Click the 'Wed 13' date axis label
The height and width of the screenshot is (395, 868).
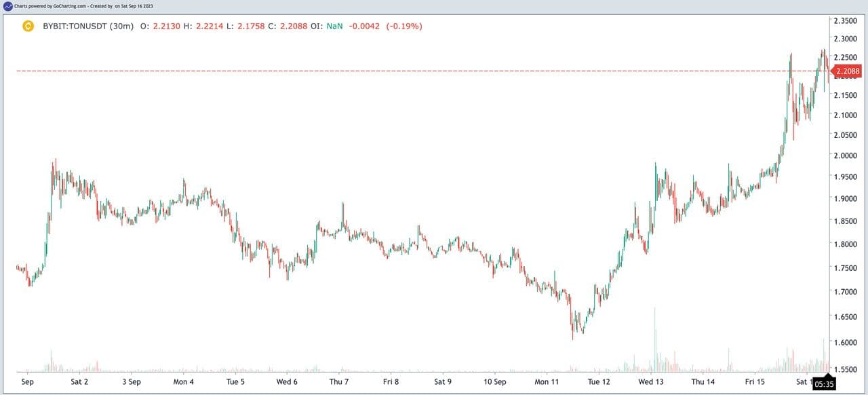click(650, 382)
